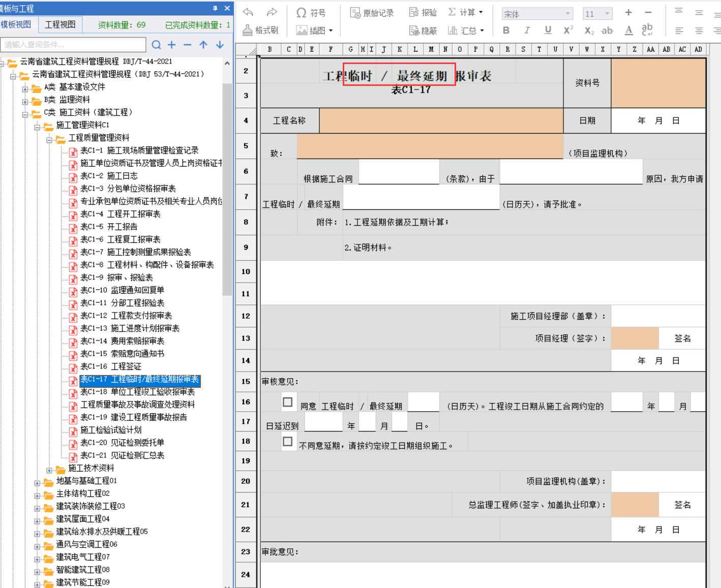Screen dimensions: 721x588
Task: Click 签名 next to 总监理工程师
Action: pos(682,505)
